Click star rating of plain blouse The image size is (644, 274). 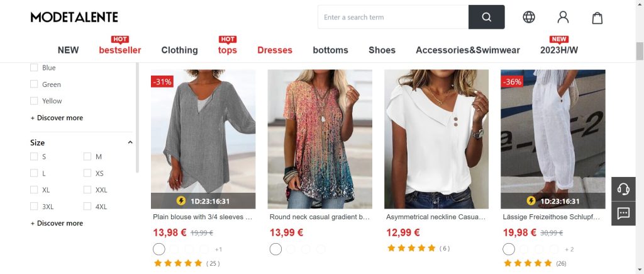[178, 263]
